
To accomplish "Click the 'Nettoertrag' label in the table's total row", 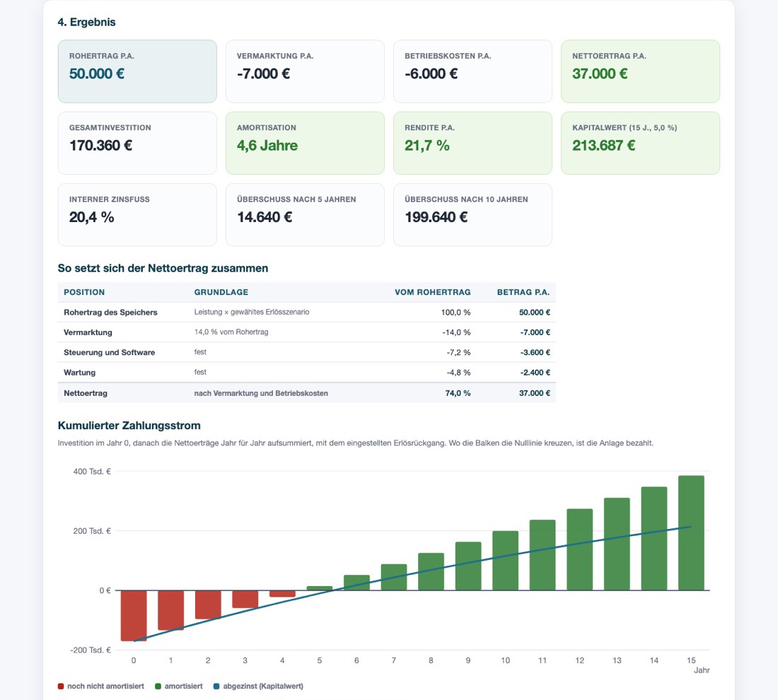I will click(x=86, y=393).
